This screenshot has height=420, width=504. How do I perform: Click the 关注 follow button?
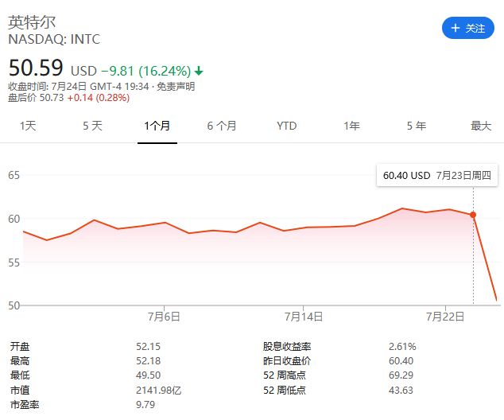coord(468,29)
